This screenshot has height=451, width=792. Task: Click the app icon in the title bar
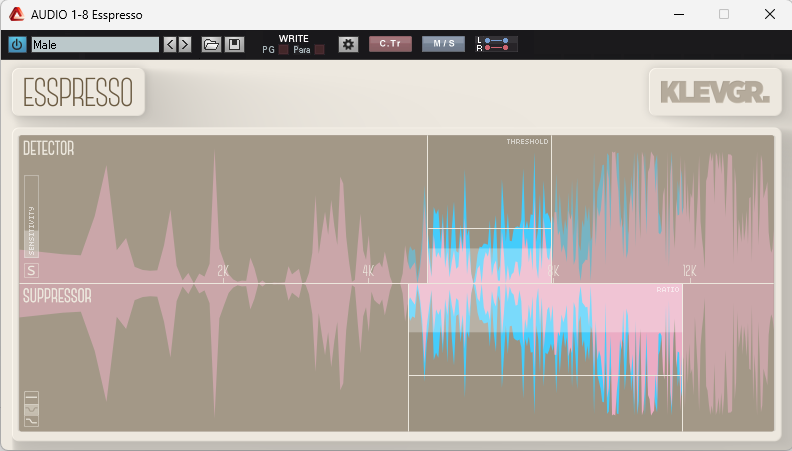[17, 14]
